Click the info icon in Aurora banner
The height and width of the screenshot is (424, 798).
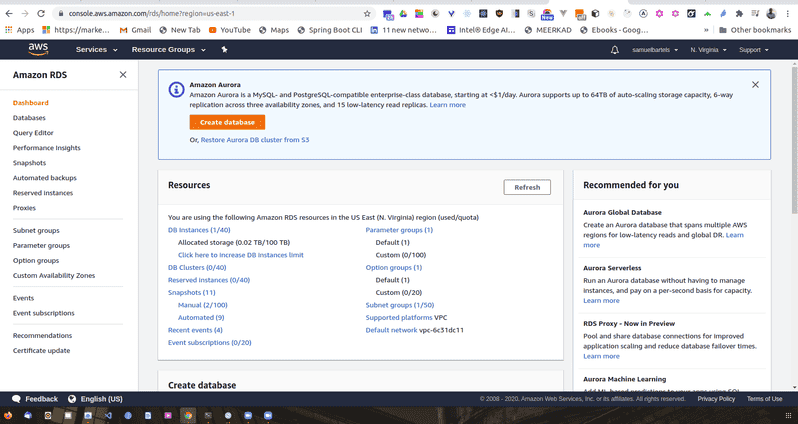(176, 90)
